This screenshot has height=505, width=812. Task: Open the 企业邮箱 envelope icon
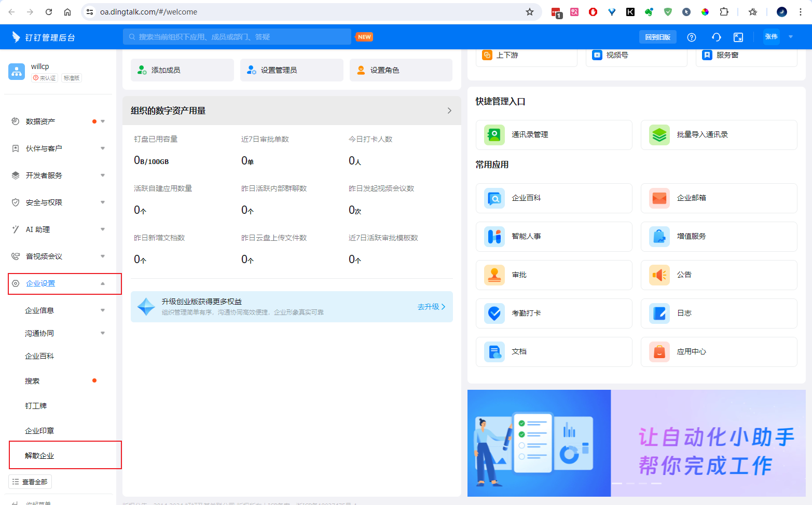click(659, 198)
